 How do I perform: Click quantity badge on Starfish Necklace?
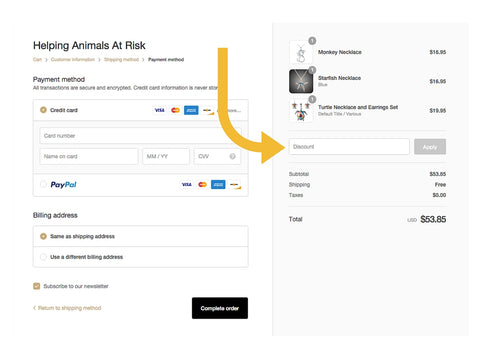312,70
